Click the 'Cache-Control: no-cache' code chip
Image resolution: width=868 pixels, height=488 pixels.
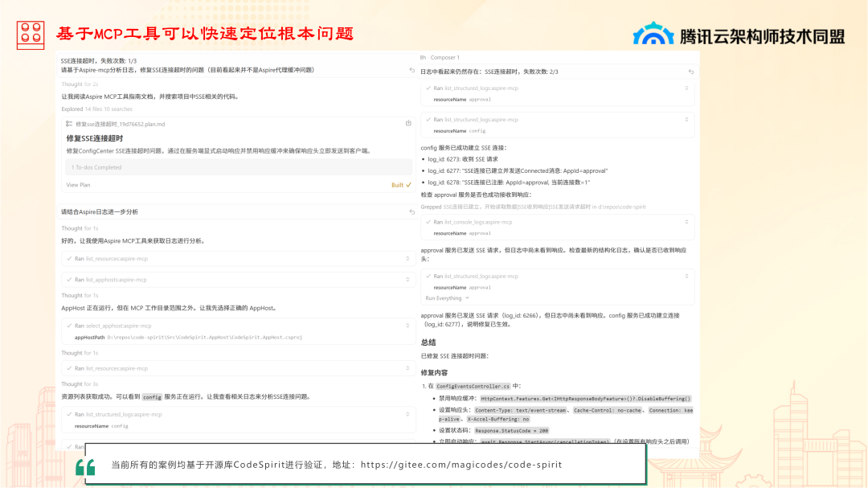[x=608, y=411]
